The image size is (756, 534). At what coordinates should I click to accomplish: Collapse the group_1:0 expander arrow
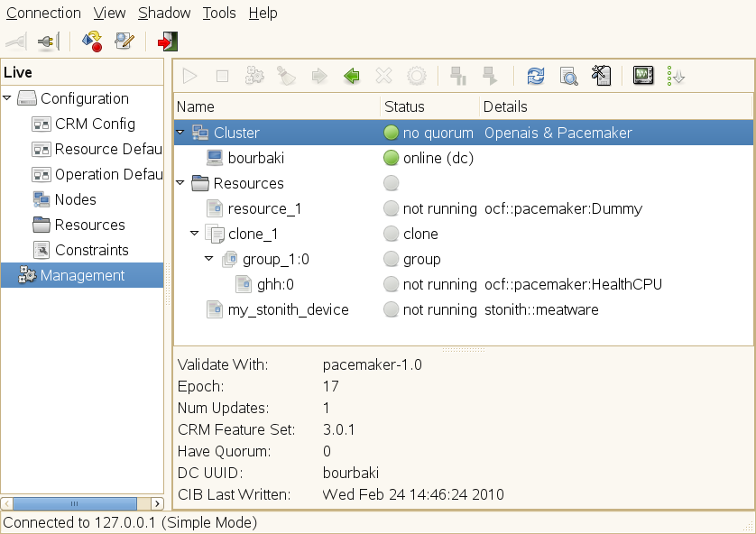coord(208,259)
